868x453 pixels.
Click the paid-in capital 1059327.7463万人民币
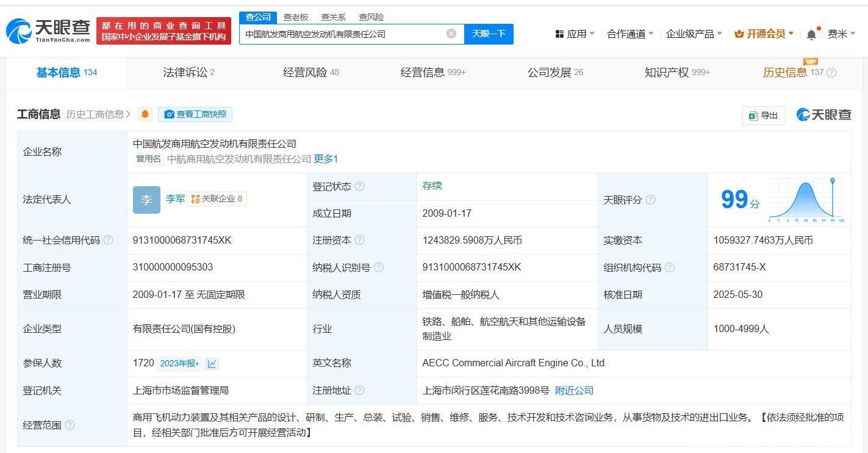click(763, 240)
